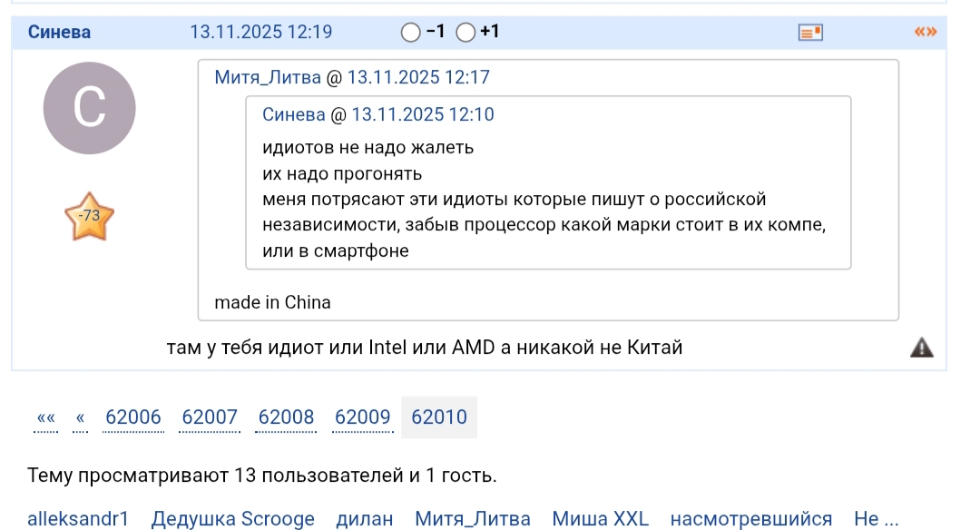Open user alleksandr1 profile

point(78,519)
